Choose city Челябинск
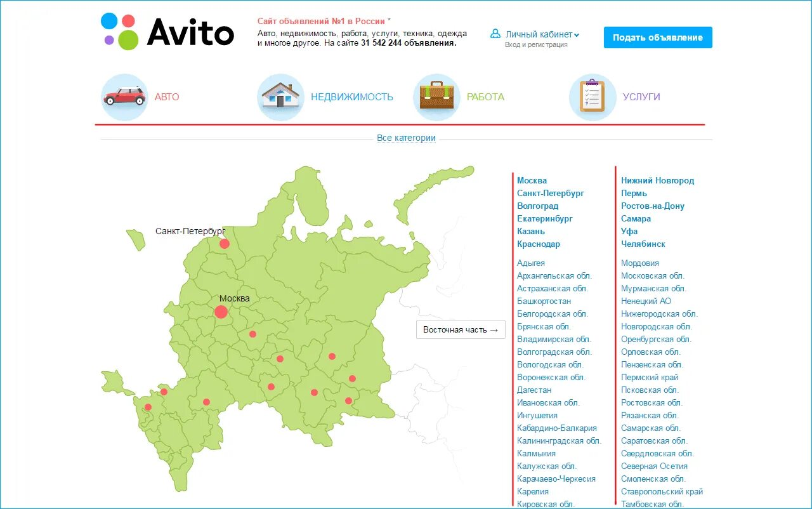 pyautogui.click(x=643, y=244)
